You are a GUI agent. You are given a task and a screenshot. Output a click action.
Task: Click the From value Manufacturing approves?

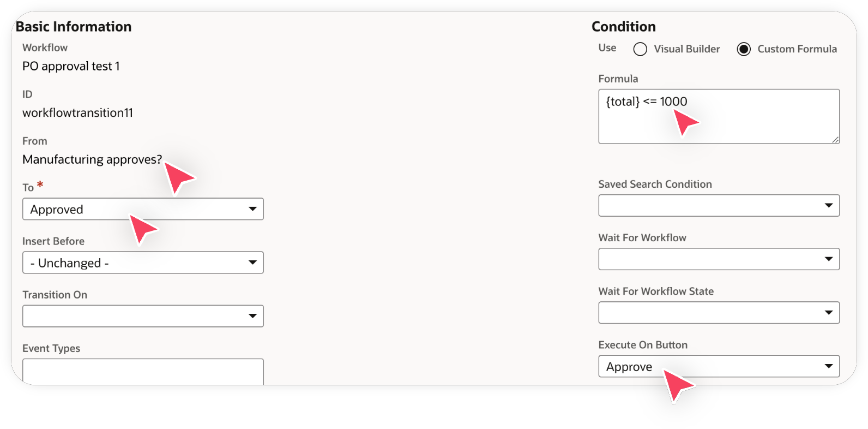[x=92, y=159]
